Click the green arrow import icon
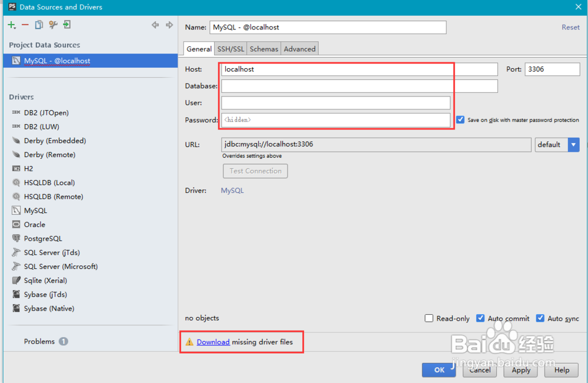 click(67, 25)
